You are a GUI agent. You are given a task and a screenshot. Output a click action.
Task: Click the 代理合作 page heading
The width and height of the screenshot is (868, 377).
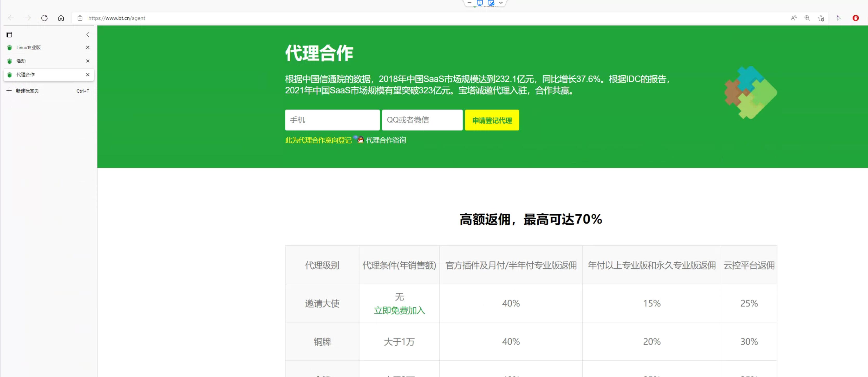click(x=319, y=53)
